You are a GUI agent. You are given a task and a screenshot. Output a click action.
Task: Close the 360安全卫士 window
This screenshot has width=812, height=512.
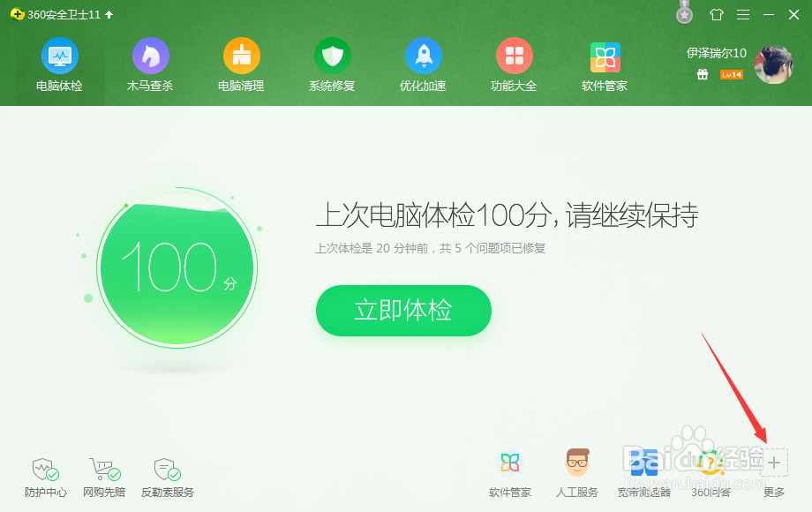point(793,14)
